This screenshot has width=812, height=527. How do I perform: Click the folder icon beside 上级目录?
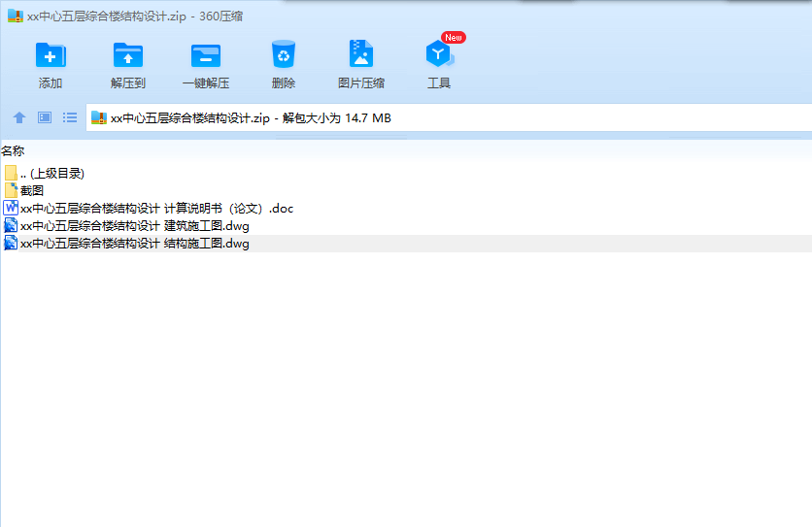[x=11, y=173]
